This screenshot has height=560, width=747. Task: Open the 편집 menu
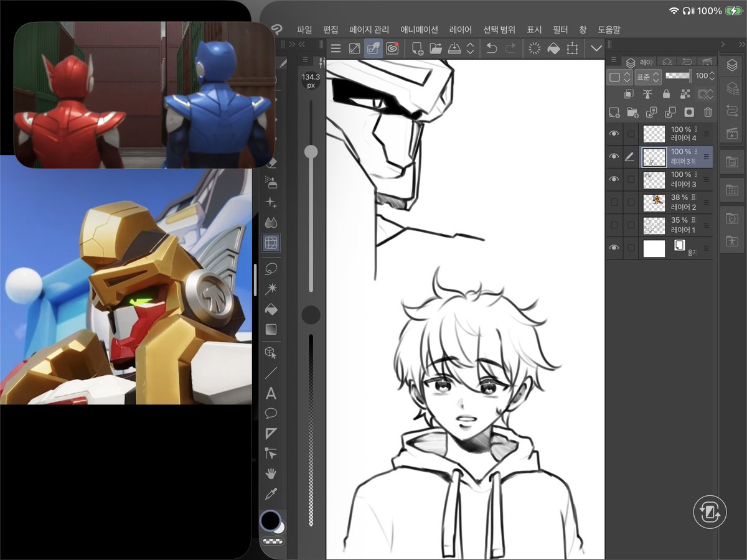331,29
